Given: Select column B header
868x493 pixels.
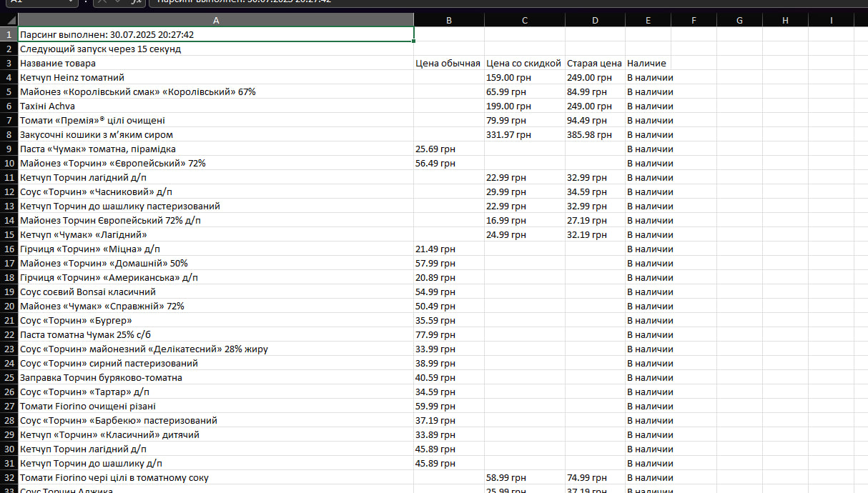Looking at the screenshot, I should [449, 21].
